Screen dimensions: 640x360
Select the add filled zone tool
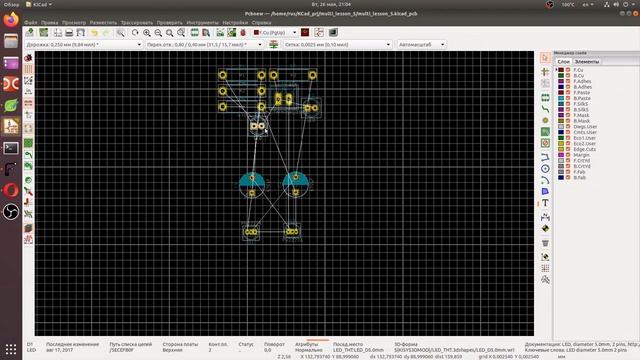tap(545, 132)
